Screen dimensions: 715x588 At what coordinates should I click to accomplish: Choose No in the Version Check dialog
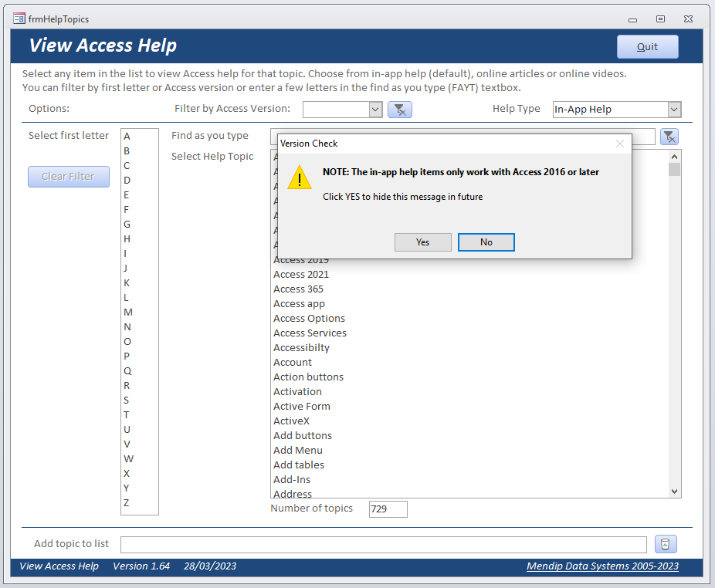tap(486, 242)
